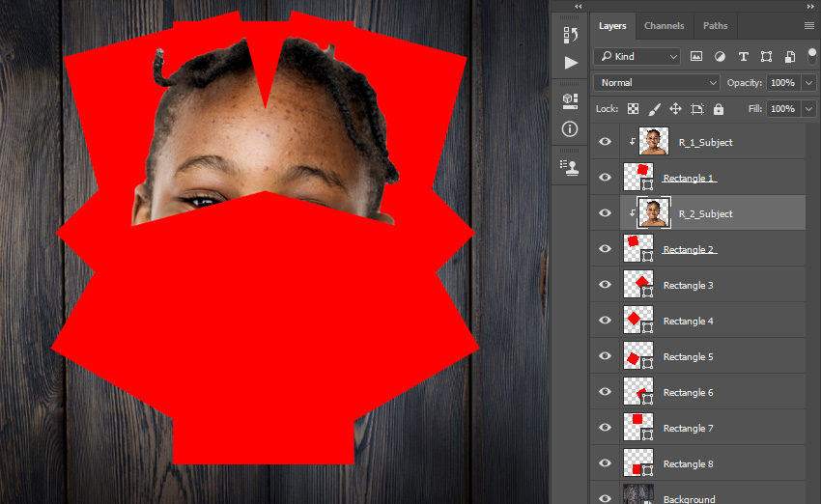The height and width of the screenshot is (504, 821).
Task: Click the Opacity 100% value field
Action: coord(783,83)
